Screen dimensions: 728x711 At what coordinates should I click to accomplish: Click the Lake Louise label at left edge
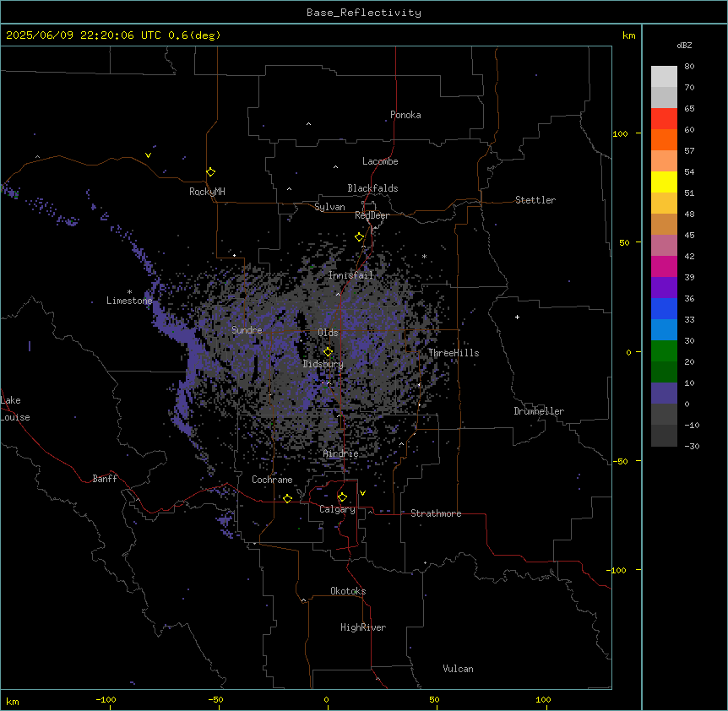(x=15, y=409)
